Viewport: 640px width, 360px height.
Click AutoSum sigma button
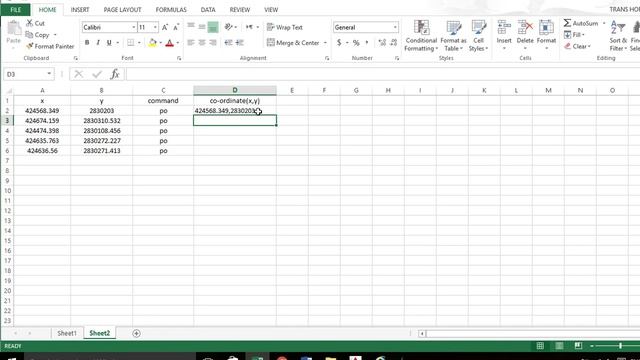click(581, 23)
